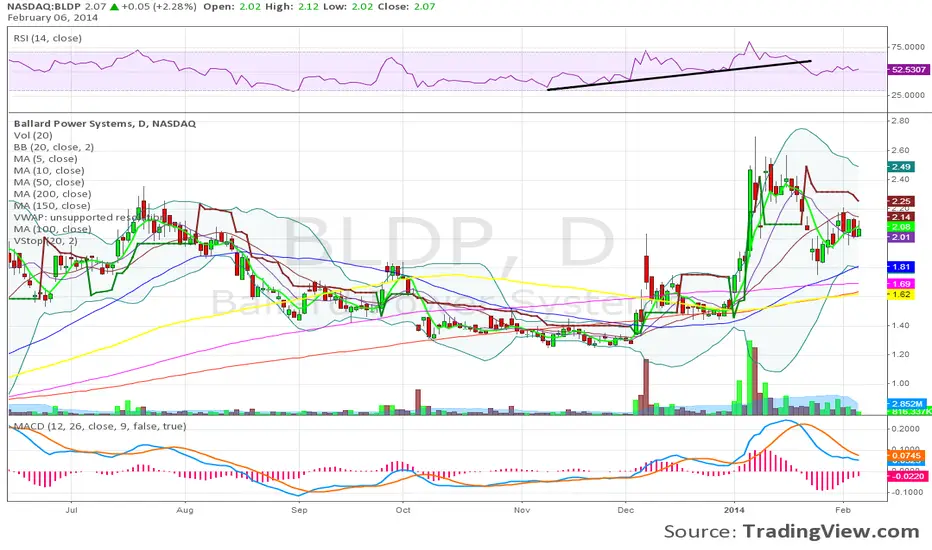Viewport: 932px width, 550px height.
Task: Select the MA (200, close) legend entry
Action: click(x=52, y=194)
